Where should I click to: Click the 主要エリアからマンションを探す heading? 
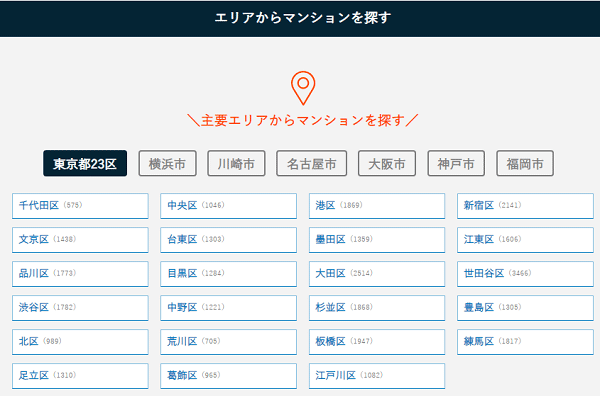point(303,120)
